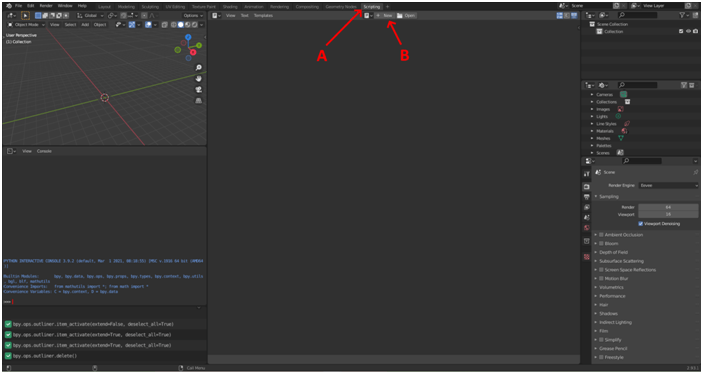Image resolution: width=703 pixels, height=374 pixels.
Task: Open World properties tab icon
Action: (586, 228)
